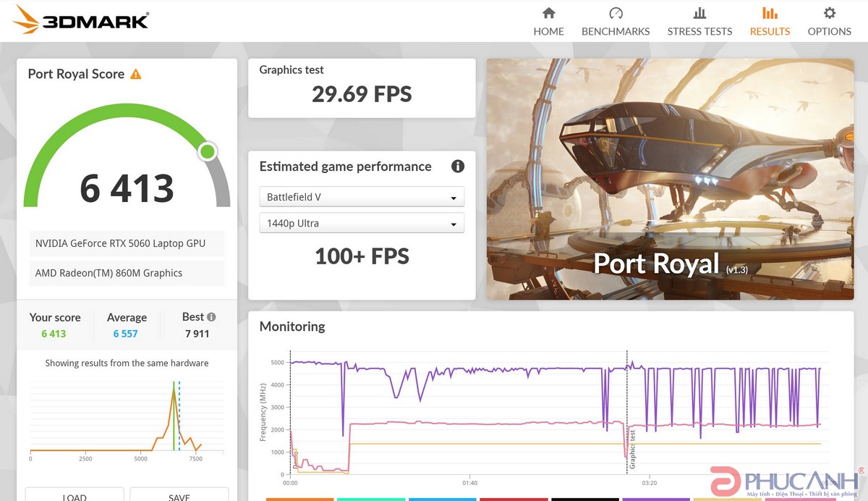This screenshot has width=868, height=501.
Task: Click the Port Royal preview image
Action: point(670,180)
